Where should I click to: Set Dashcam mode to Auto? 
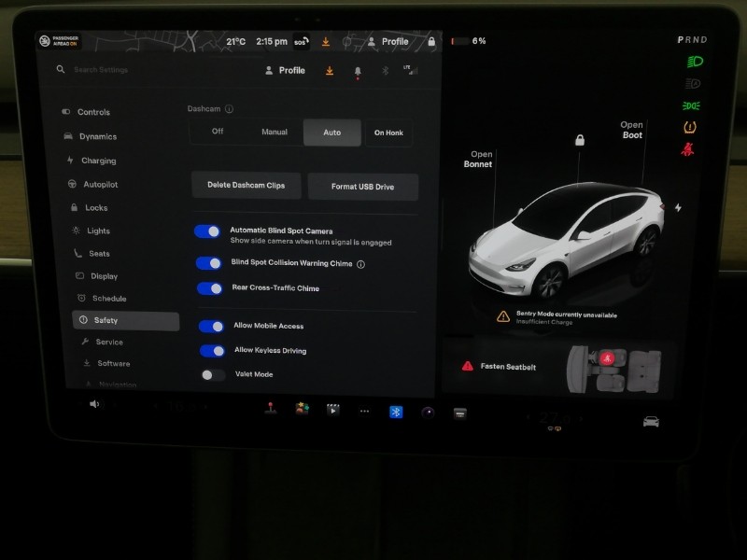coord(332,133)
